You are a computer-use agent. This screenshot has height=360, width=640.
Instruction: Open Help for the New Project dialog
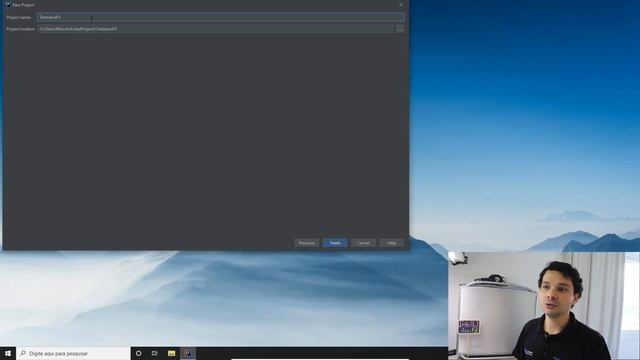click(391, 243)
